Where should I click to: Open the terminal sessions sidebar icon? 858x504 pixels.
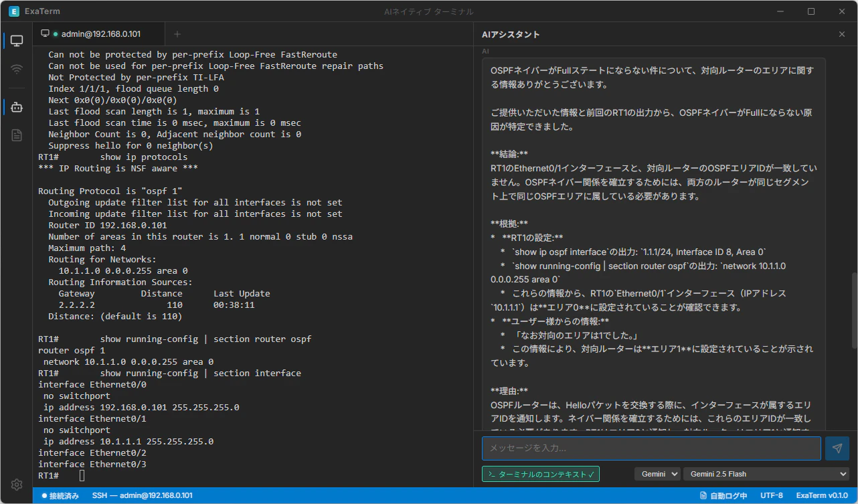tap(17, 41)
